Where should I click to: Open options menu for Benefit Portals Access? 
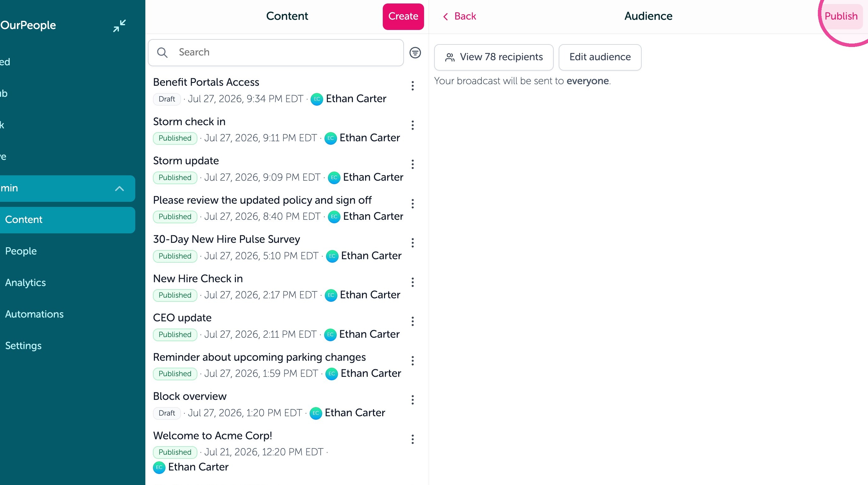click(412, 86)
